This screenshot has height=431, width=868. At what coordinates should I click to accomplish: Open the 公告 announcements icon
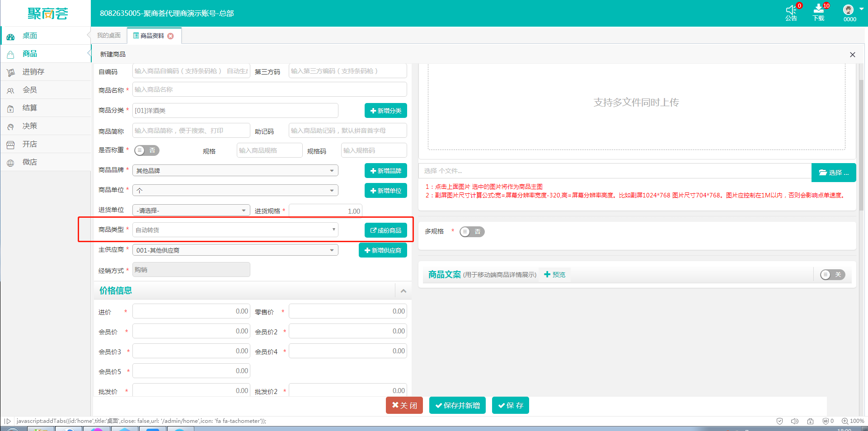792,13
